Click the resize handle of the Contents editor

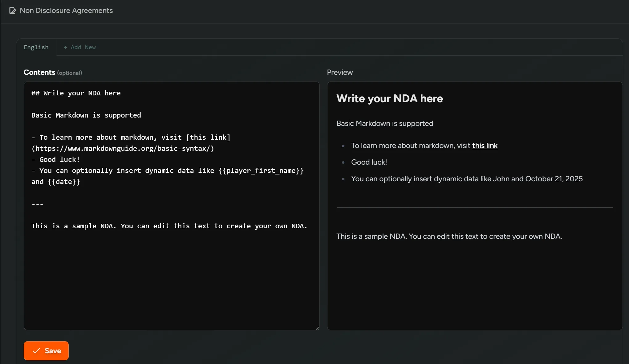[x=317, y=328]
